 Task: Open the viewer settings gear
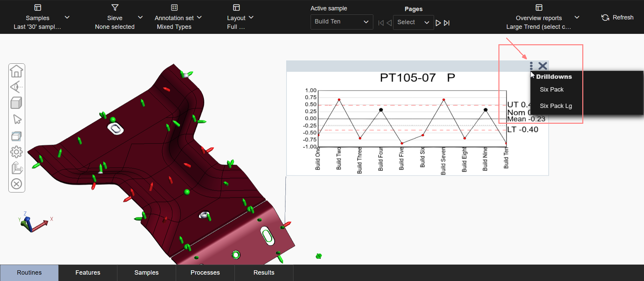click(x=16, y=152)
